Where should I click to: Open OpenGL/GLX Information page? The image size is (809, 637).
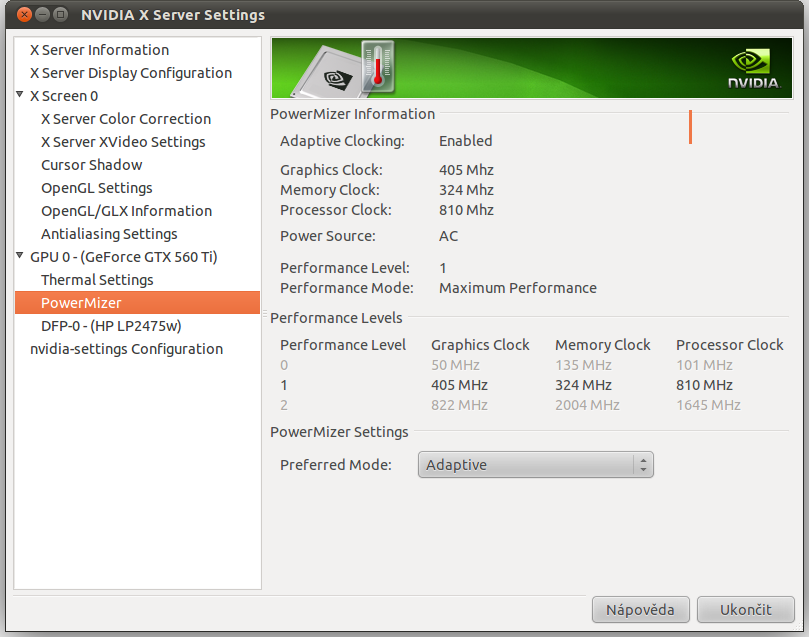pos(126,211)
